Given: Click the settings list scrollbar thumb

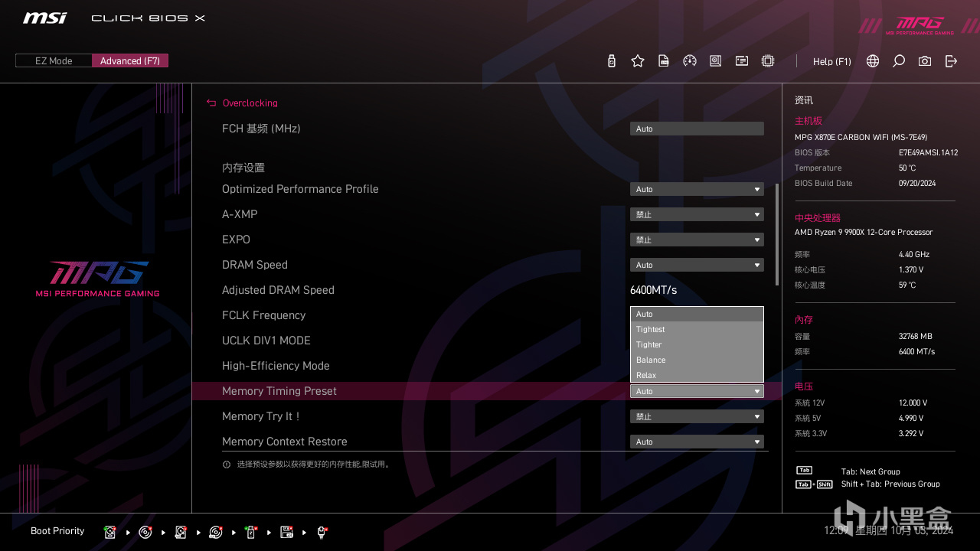Looking at the screenshot, I should click(x=777, y=234).
